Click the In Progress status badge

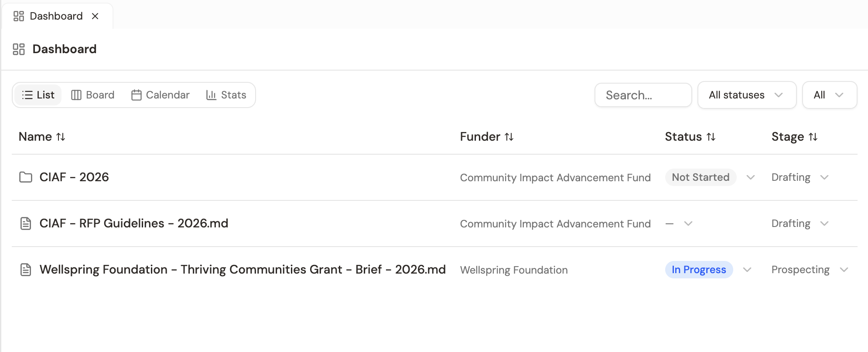pos(698,269)
